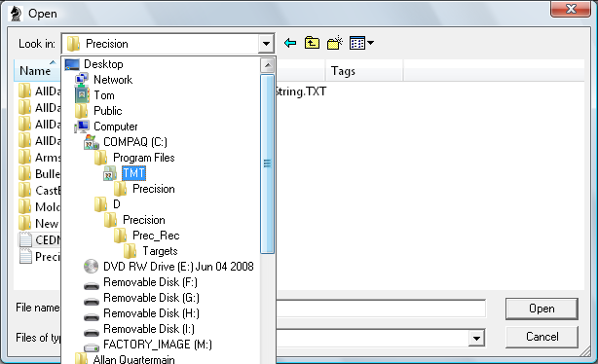
Task: Expand the Look in combo box arrow
Action: [x=266, y=44]
